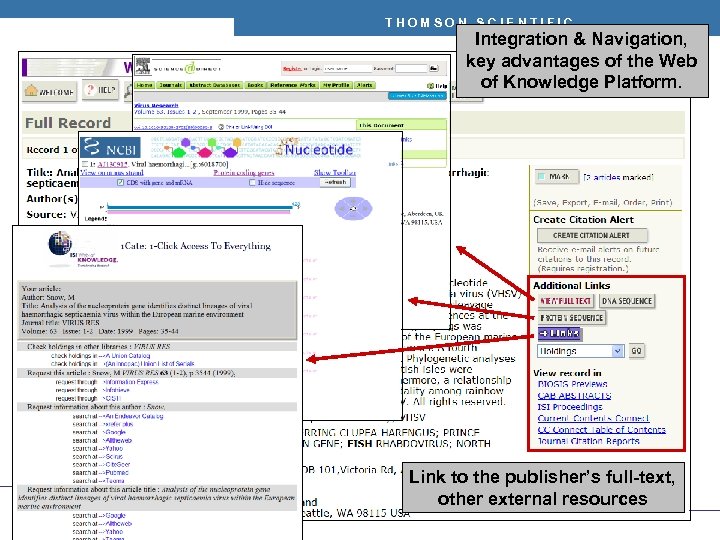Open the Reference Works tab
Viewport: 720px width, 540px height.
coord(293,85)
